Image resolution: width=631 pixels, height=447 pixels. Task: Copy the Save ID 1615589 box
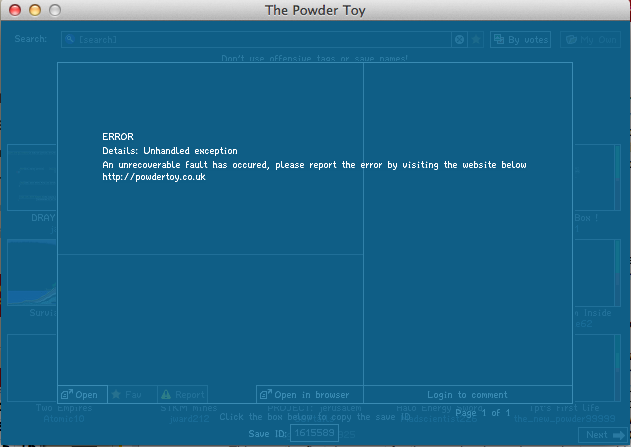point(314,433)
